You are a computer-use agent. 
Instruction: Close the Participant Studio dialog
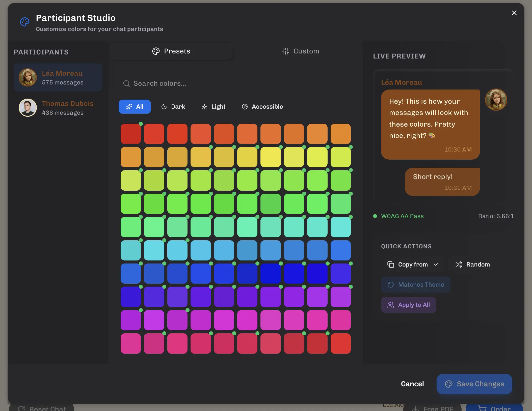click(514, 13)
